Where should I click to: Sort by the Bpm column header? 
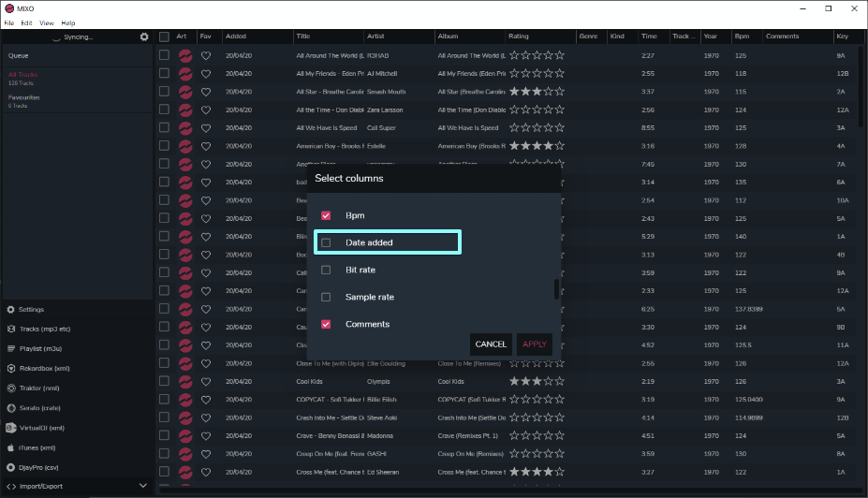[x=742, y=36]
